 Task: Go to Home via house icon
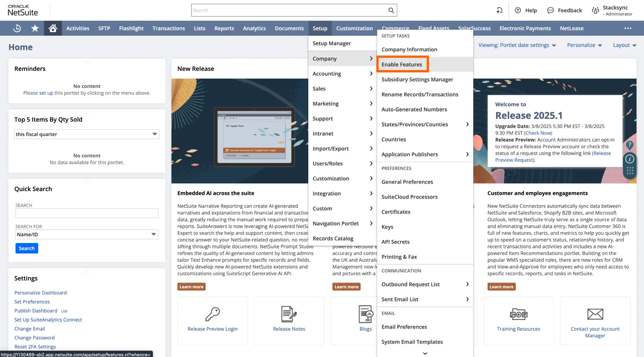pos(53,28)
